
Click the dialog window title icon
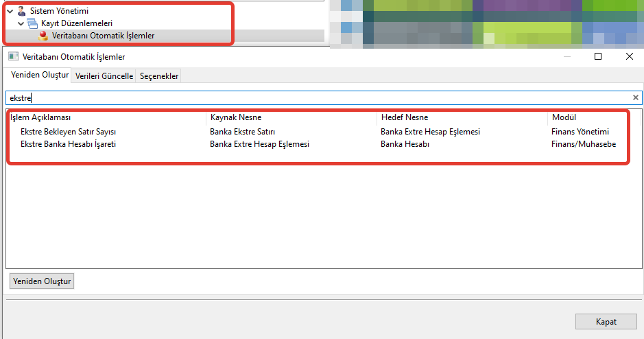click(x=13, y=57)
